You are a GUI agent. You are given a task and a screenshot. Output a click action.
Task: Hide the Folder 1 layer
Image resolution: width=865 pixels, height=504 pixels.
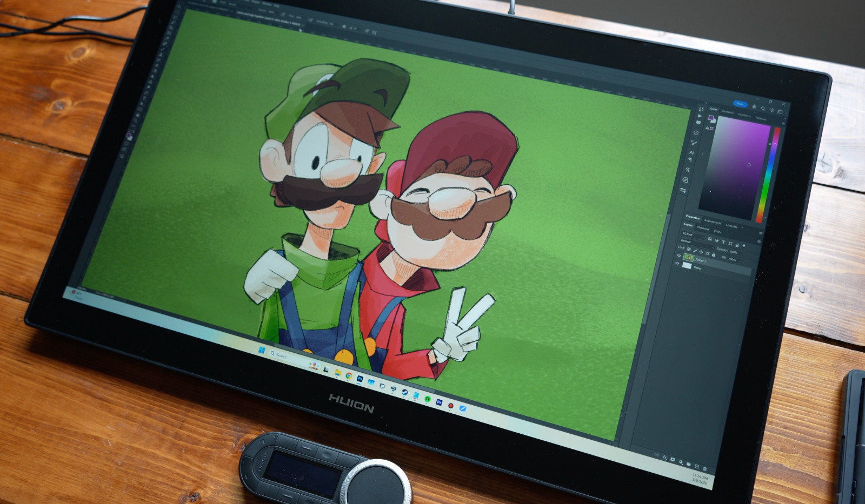pyautogui.click(x=679, y=256)
